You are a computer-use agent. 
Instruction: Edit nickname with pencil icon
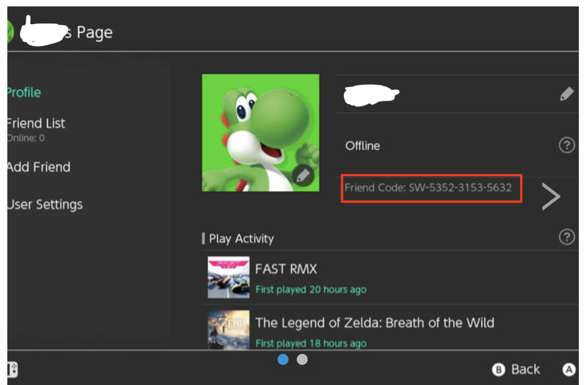click(567, 95)
